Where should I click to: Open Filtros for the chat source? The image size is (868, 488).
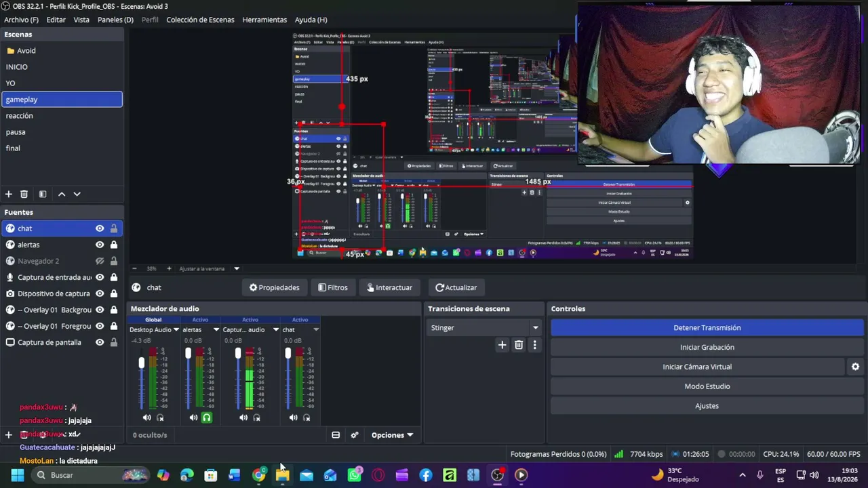[333, 287]
